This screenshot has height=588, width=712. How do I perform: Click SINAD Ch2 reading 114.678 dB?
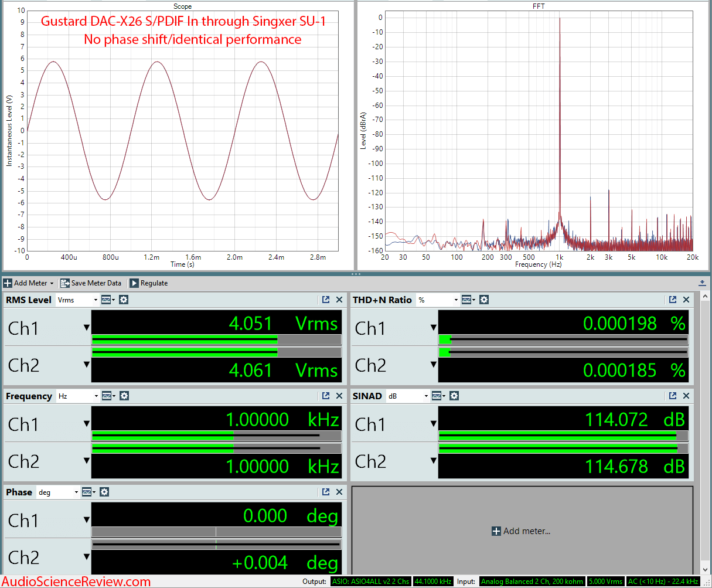pos(635,467)
